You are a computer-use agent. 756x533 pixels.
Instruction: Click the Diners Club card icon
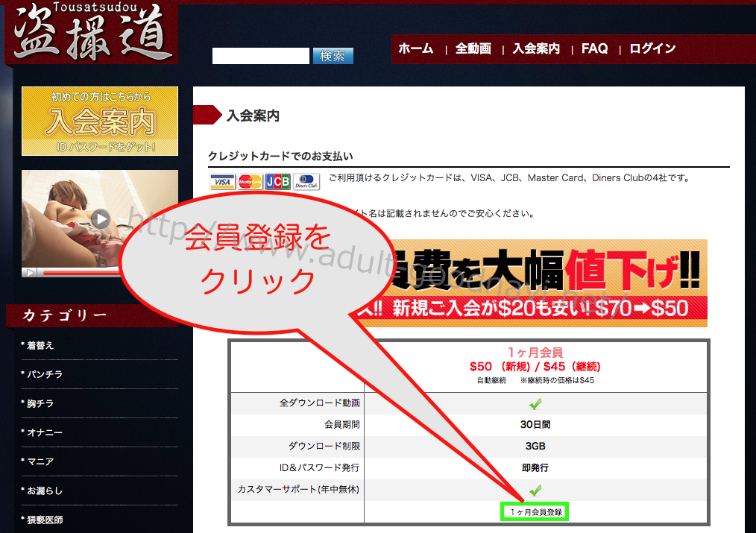[x=306, y=182]
